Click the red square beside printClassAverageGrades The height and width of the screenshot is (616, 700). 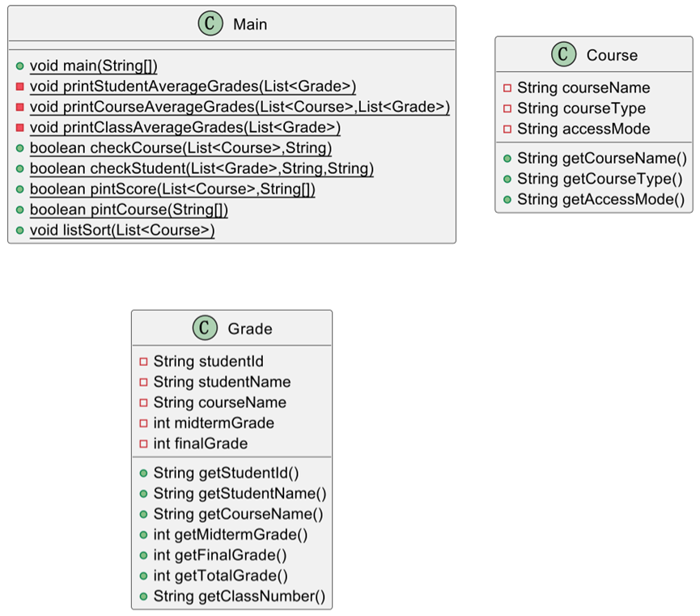(x=19, y=128)
